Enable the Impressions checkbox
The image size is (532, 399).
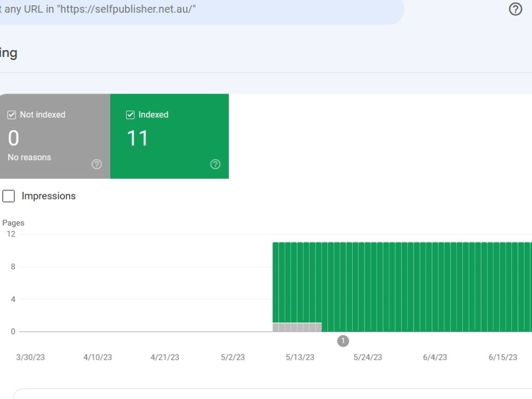[x=9, y=196]
